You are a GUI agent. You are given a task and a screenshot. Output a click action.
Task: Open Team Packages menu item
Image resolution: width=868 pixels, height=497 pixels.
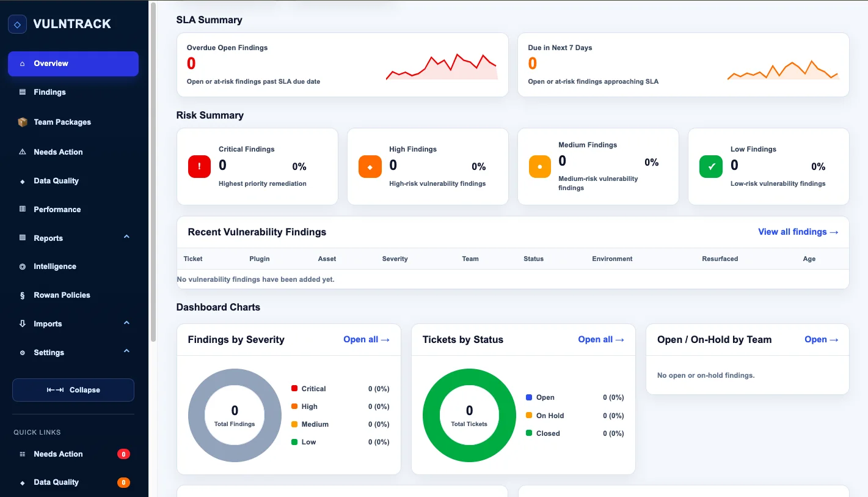coord(73,122)
